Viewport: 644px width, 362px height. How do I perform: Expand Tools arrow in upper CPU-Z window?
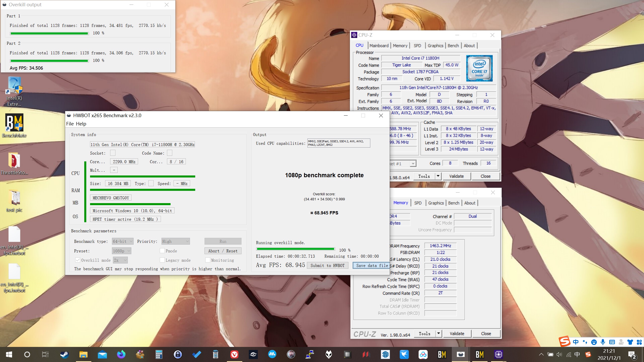pyautogui.click(x=438, y=176)
